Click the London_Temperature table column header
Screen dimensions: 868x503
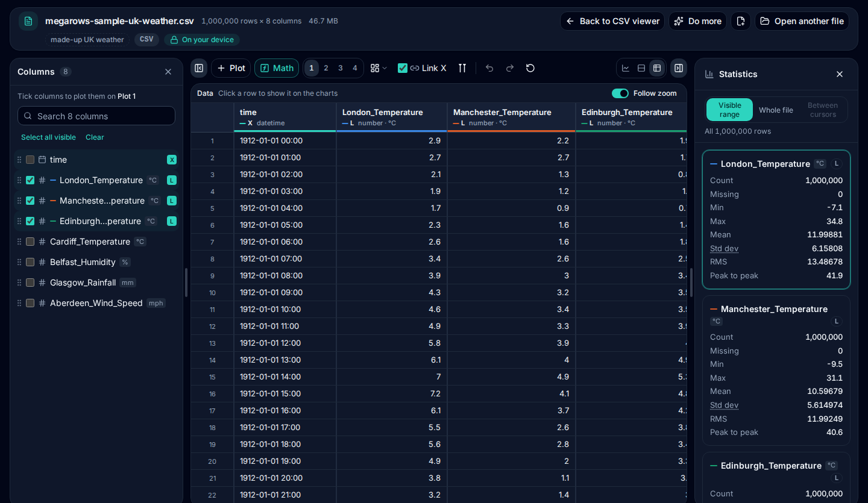392,117
